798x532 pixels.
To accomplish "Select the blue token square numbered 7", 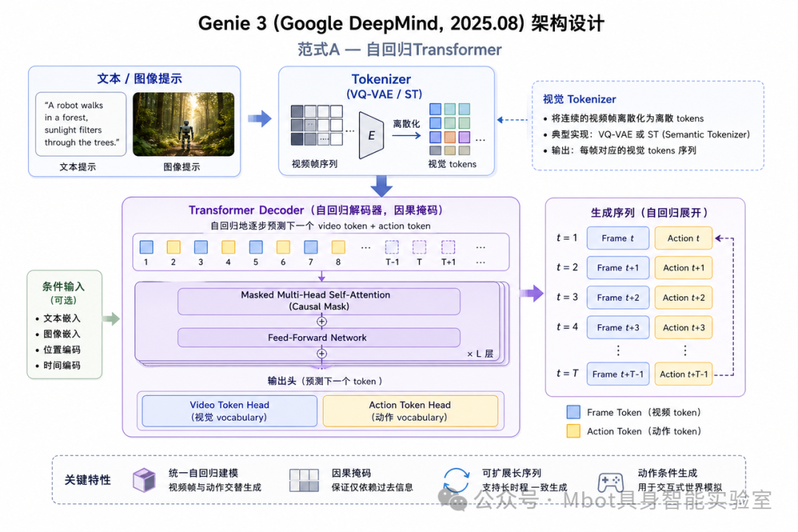I will (311, 247).
